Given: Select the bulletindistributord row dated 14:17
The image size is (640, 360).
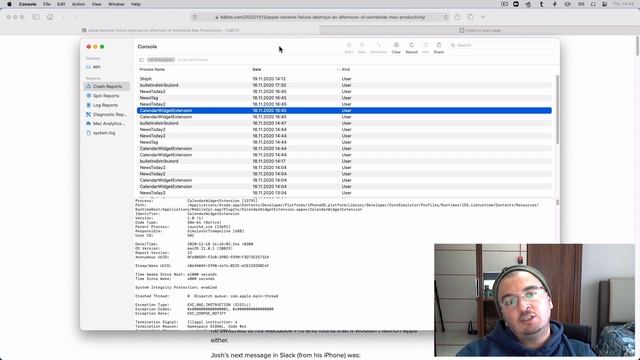Looking at the screenshot, I should coord(344,161).
